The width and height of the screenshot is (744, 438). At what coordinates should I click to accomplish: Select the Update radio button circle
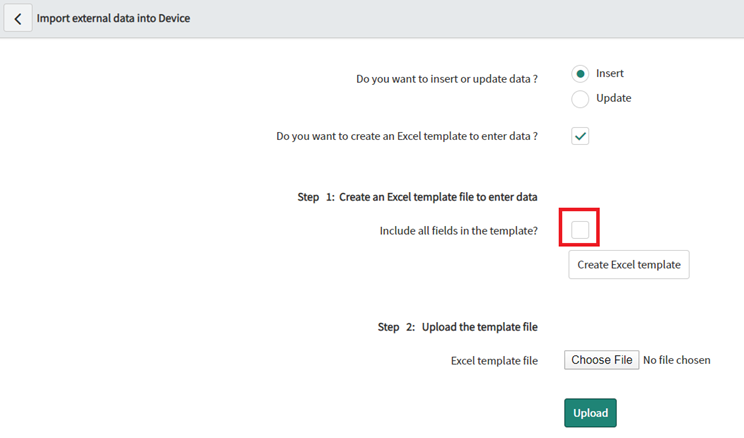click(x=580, y=99)
